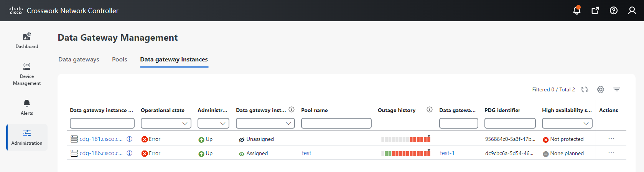This screenshot has height=172, width=644.
Task: Switch to Pools tab
Action: point(120,60)
